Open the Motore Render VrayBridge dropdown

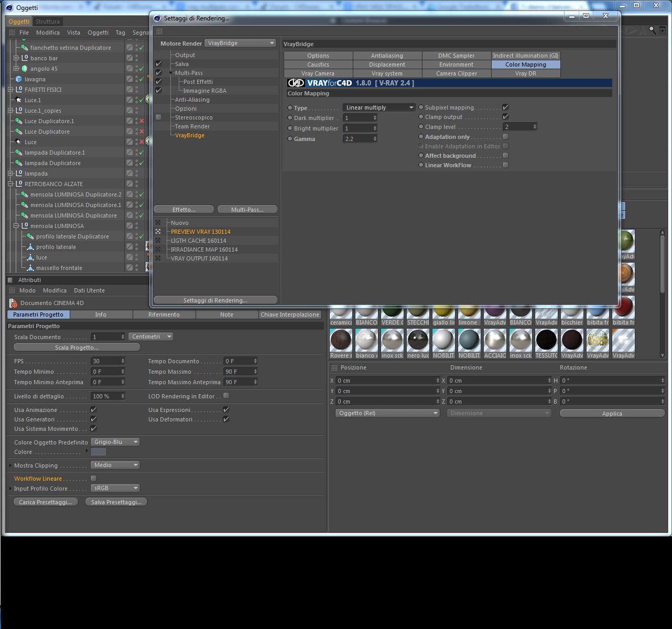coord(241,43)
